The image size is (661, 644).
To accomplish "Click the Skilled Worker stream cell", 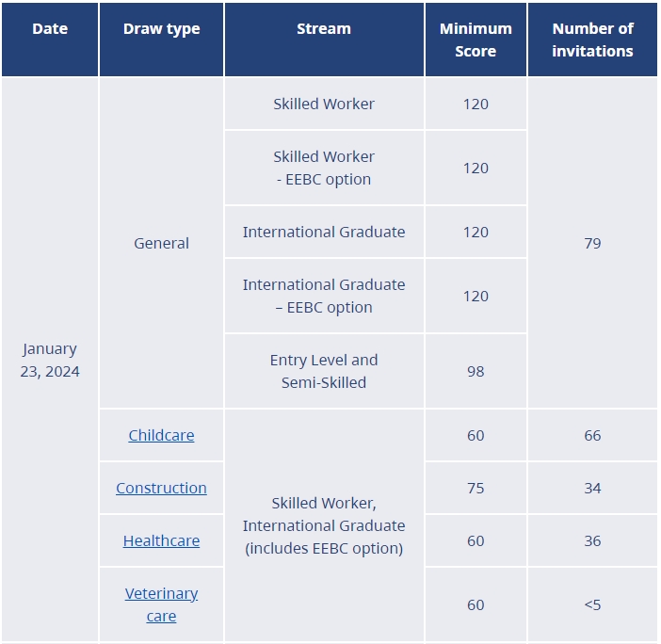I will [324, 104].
